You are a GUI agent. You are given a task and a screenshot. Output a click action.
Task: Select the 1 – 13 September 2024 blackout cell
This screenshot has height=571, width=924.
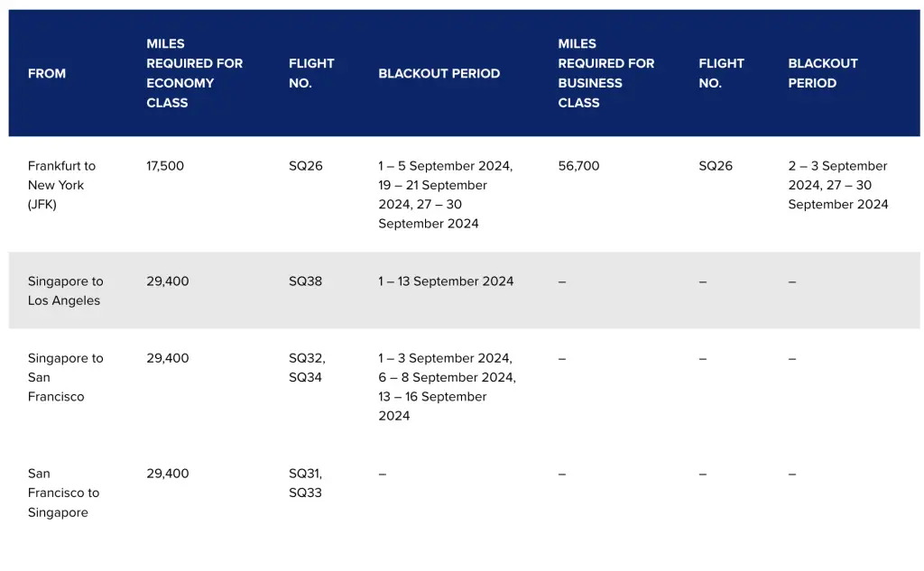(446, 281)
